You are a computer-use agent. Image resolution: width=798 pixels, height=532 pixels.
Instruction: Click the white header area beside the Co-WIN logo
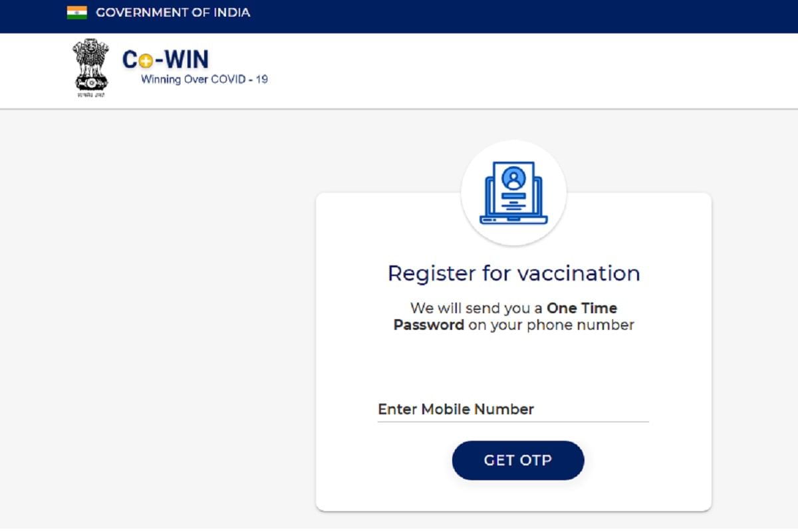(465, 70)
